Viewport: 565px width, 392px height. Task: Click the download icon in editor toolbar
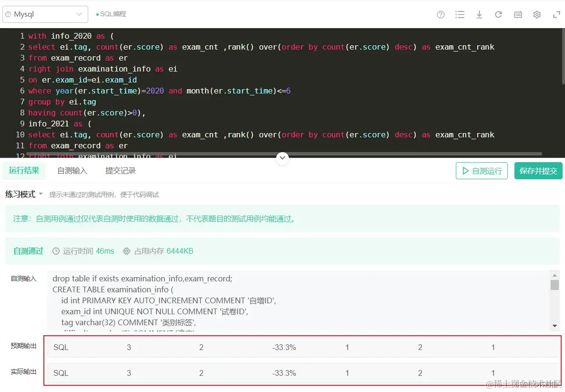coord(479,14)
